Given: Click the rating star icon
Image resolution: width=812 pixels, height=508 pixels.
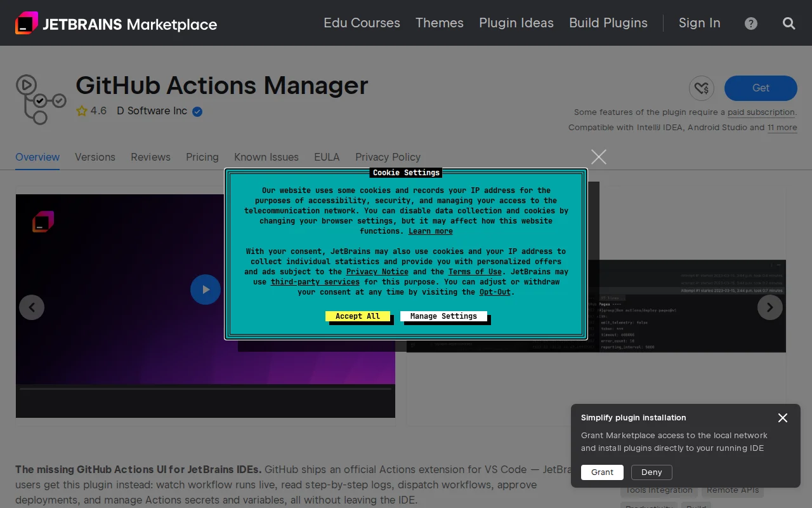Looking at the screenshot, I should 82,111.
